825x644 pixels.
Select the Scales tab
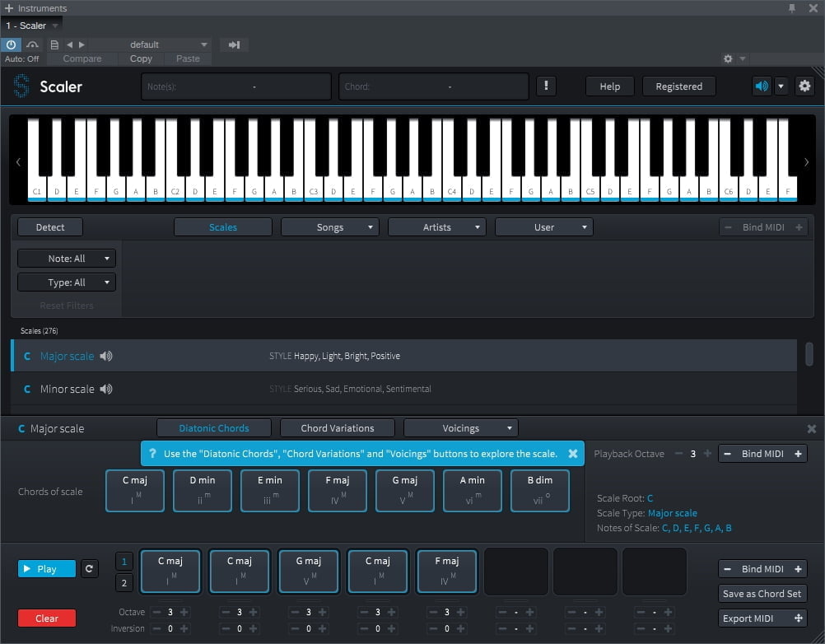(223, 227)
